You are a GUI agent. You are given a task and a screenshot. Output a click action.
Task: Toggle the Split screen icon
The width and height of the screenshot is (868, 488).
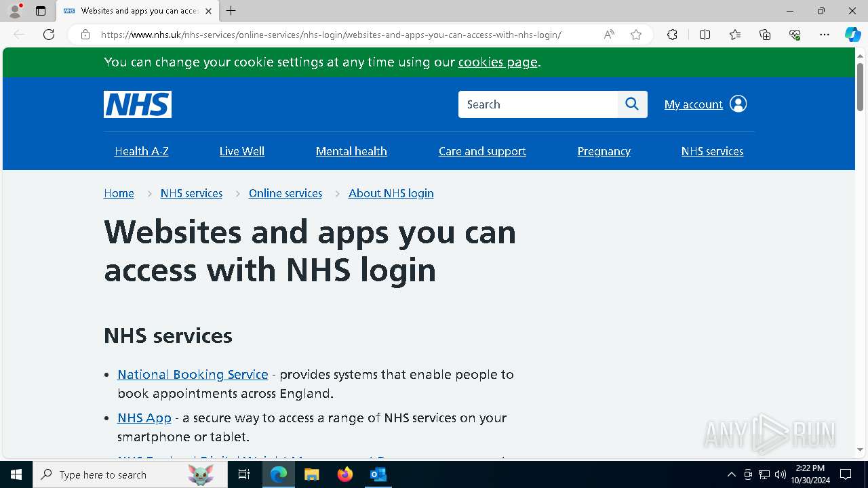tap(705, 35)
